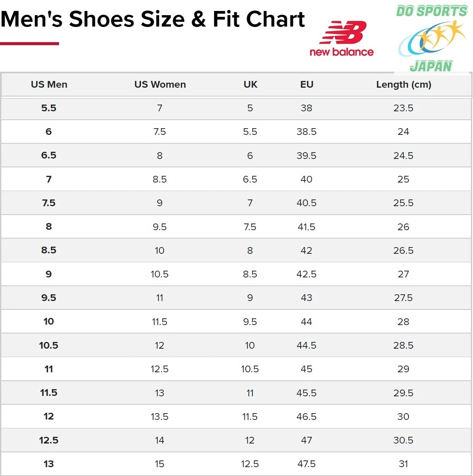The height and width of the screenshot is (476, 473).
Task: Select the US Men 9.5 row label
Action: click(x=49, y=298)
